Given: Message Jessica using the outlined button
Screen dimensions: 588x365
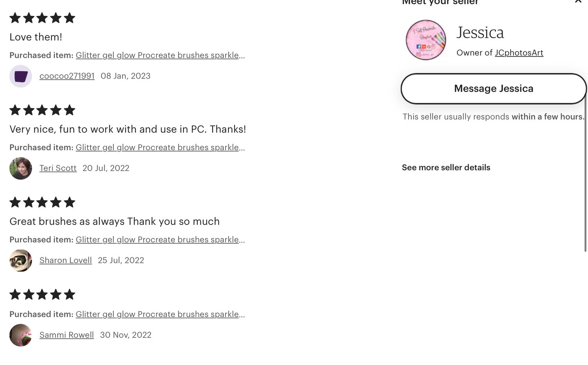Looking at the screenshot, I should click(x=494, y=89).
